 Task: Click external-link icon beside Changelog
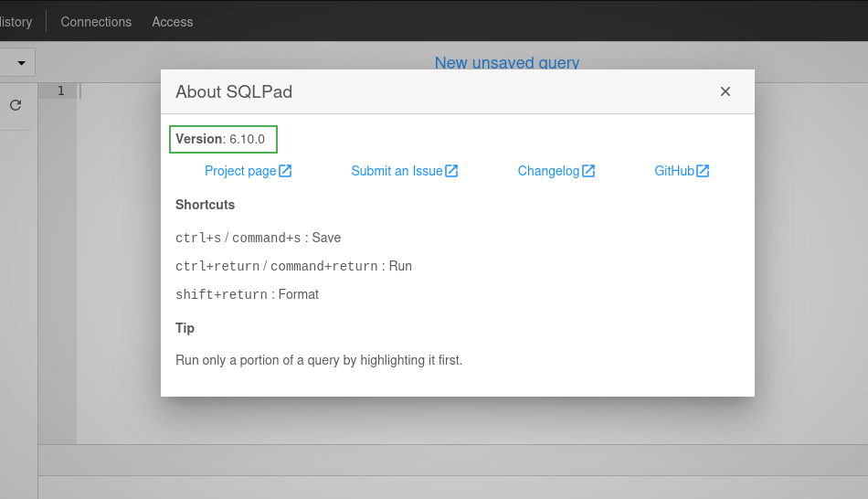[588, 171]
